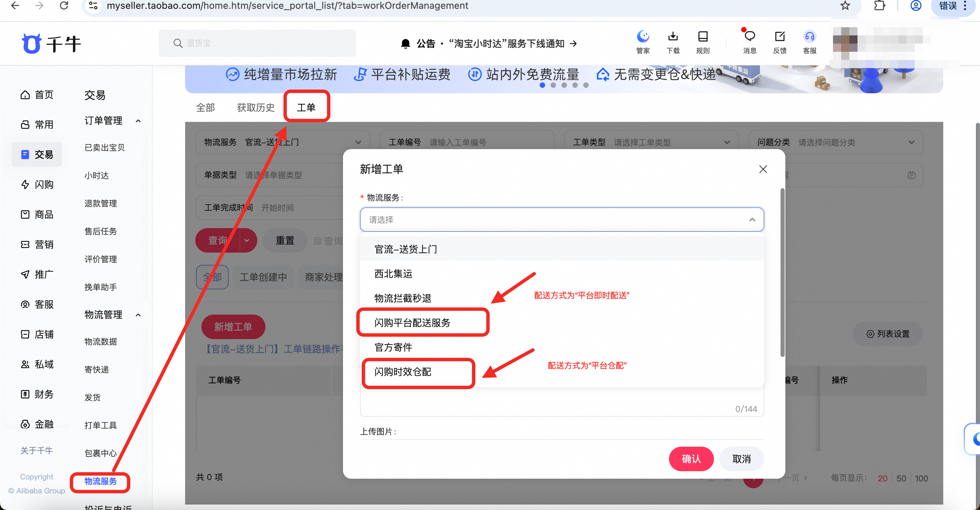The height and width of the screenshot is (510, 980).
Task: Select 官流-送货上门 option
Action: (561, 249)
